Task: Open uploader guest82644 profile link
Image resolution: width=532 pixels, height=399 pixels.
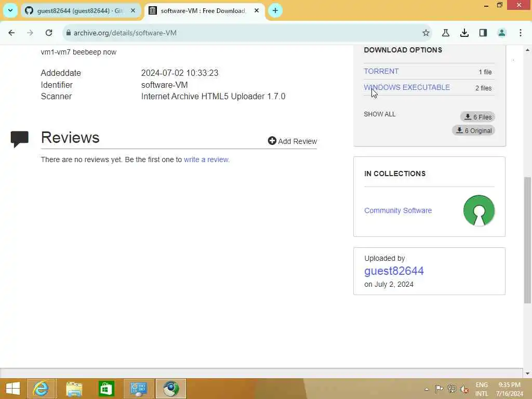Action: (394, 271)
